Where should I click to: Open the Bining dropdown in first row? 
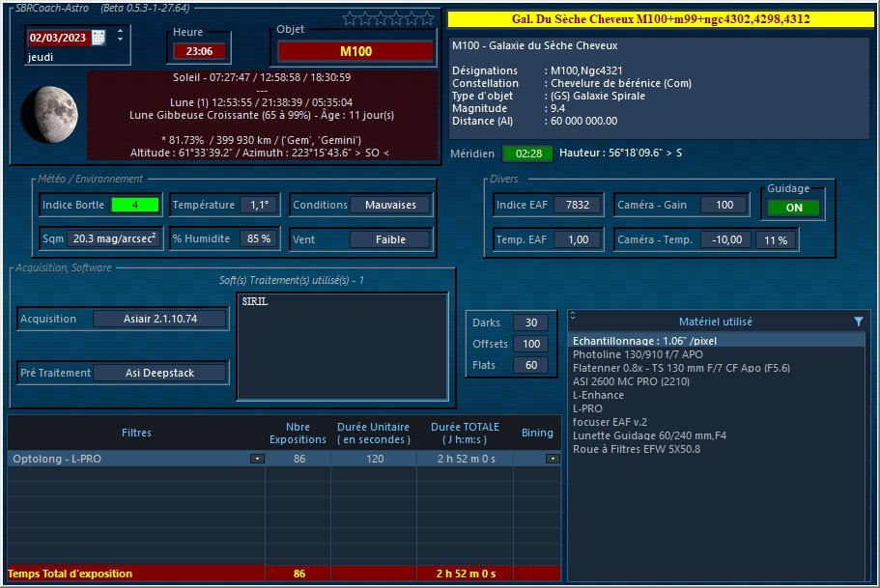pos(552,460)
